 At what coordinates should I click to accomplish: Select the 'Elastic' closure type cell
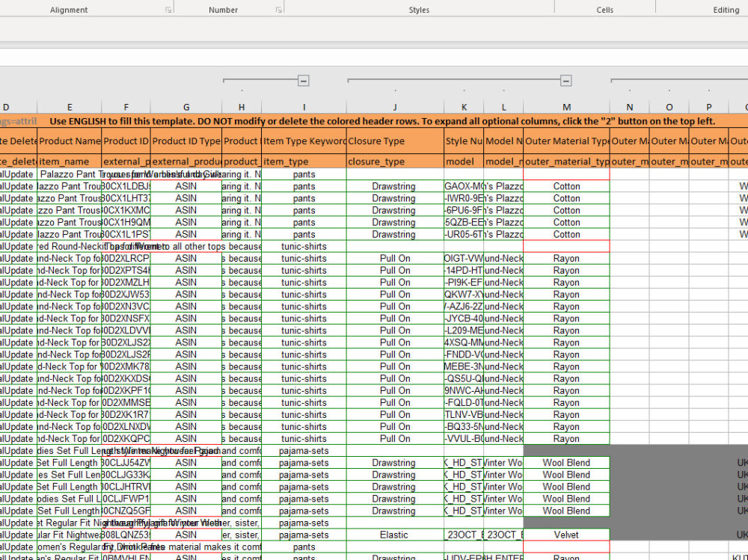[395, 535]
